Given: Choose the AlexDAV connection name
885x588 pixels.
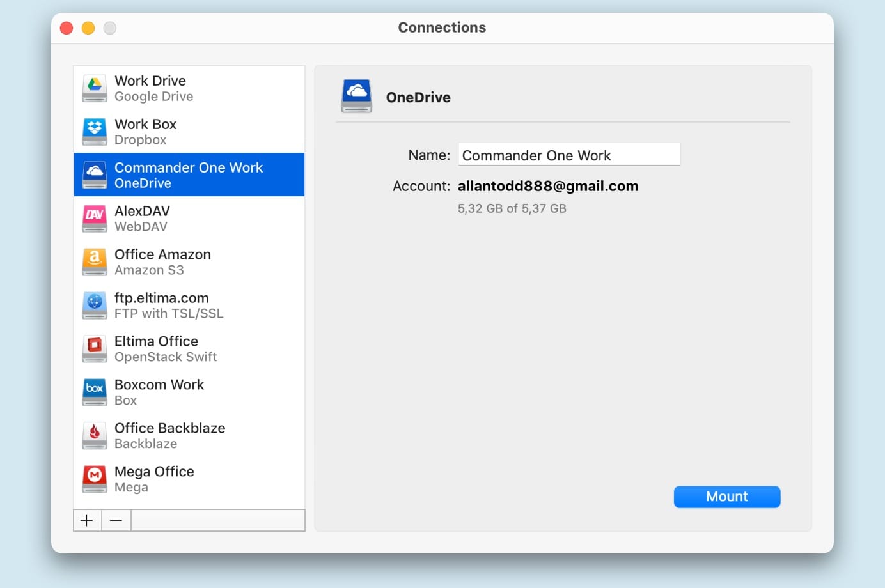Looking at the screenshot, I should tap(142, 211).
